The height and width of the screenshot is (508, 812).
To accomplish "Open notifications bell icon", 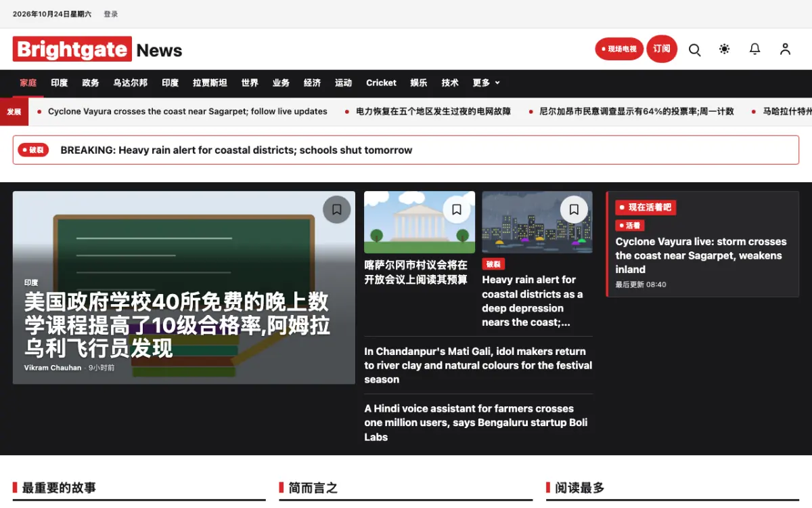I will click(755, 49).
